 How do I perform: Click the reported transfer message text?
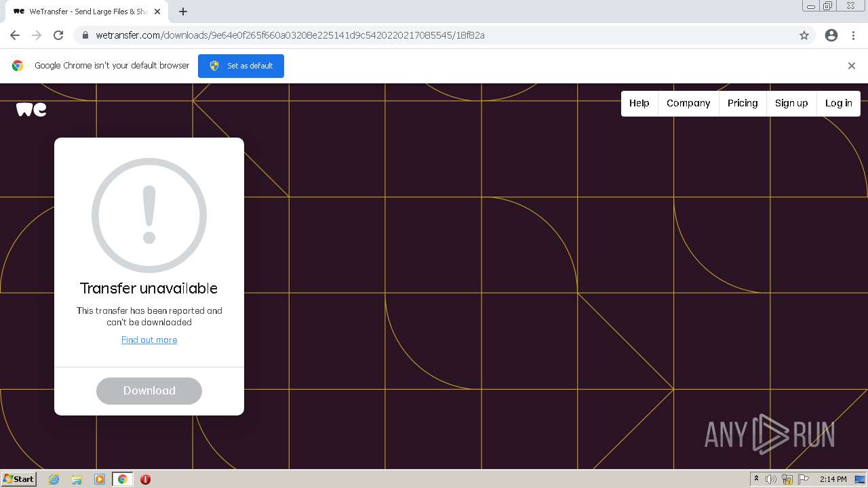tap(149, 317)
